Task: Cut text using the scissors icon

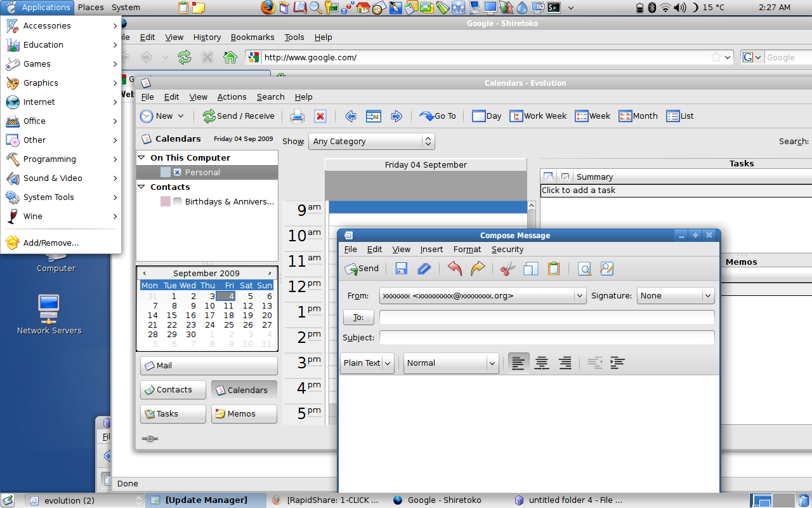Action: click(x=508, y=269)
